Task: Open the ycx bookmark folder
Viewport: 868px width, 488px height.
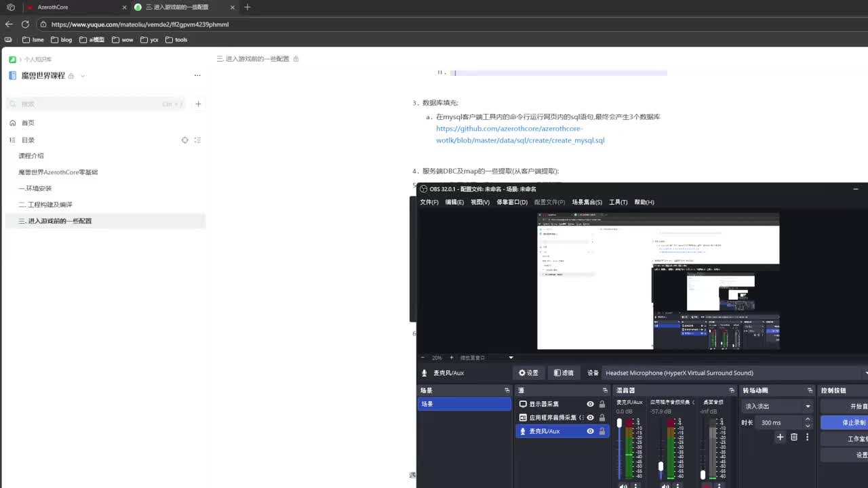Action: [149, 40]
